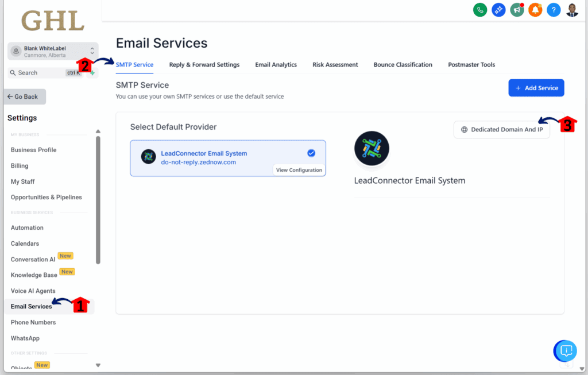Open My Staff settings
The image size is (588, 375).
(22, 181)
